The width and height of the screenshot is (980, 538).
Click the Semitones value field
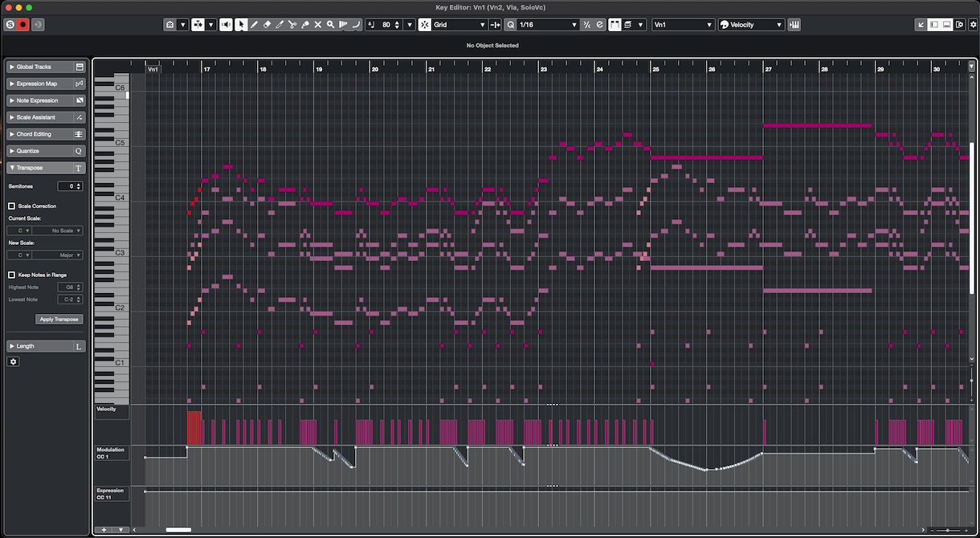(x=71, y=186)
